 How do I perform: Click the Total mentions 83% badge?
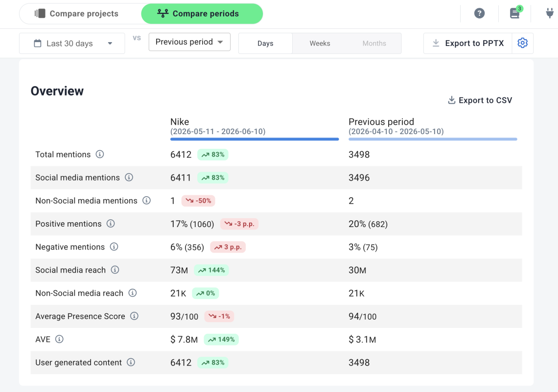pyautogui.click(x=213, y=155)
